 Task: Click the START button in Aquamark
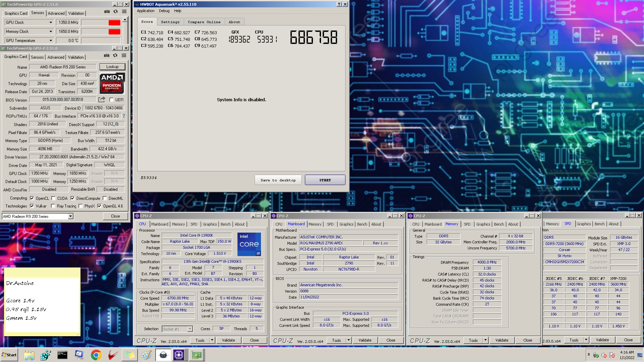click(325, 180)
